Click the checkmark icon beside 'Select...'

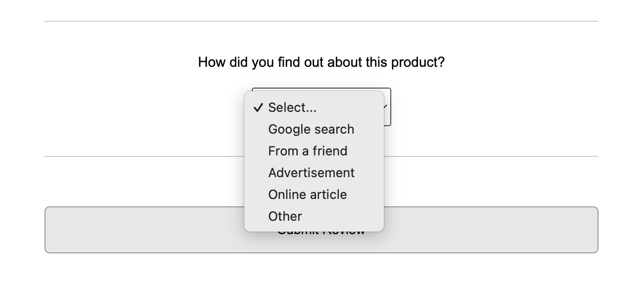click(x=258, y=107)
